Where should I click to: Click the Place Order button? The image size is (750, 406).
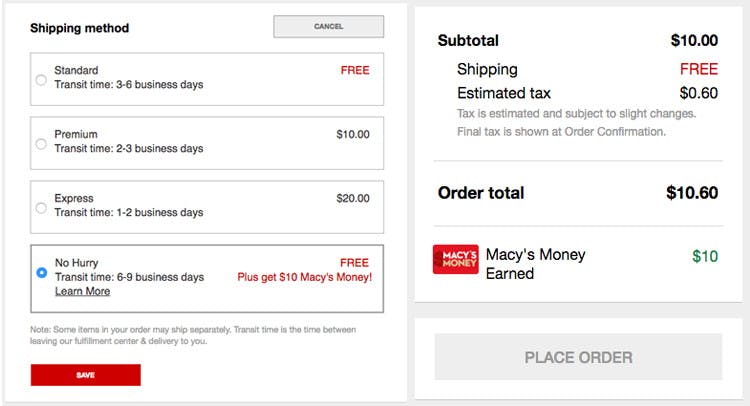point(578,357)
